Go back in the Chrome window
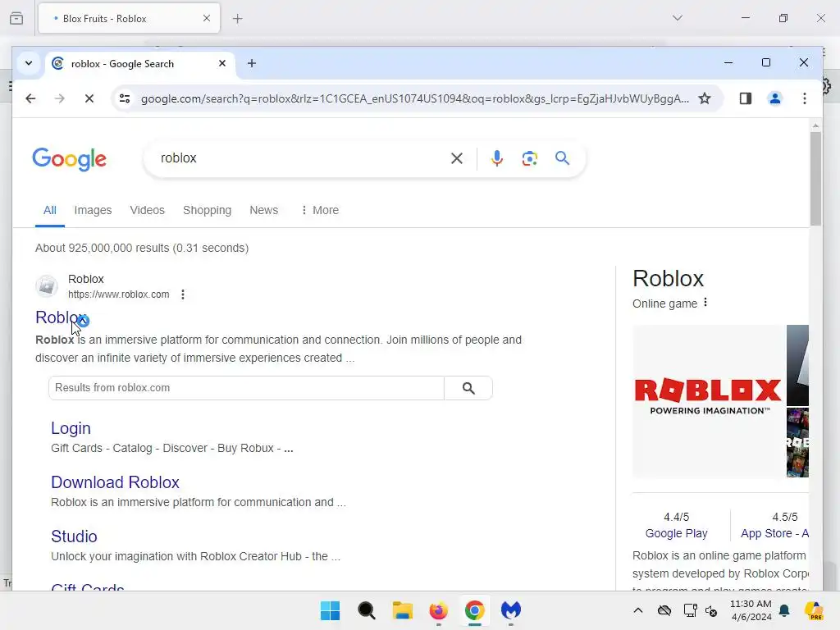Screen dimensions: 840x630 pyautogui.click(x=30, y=98)
